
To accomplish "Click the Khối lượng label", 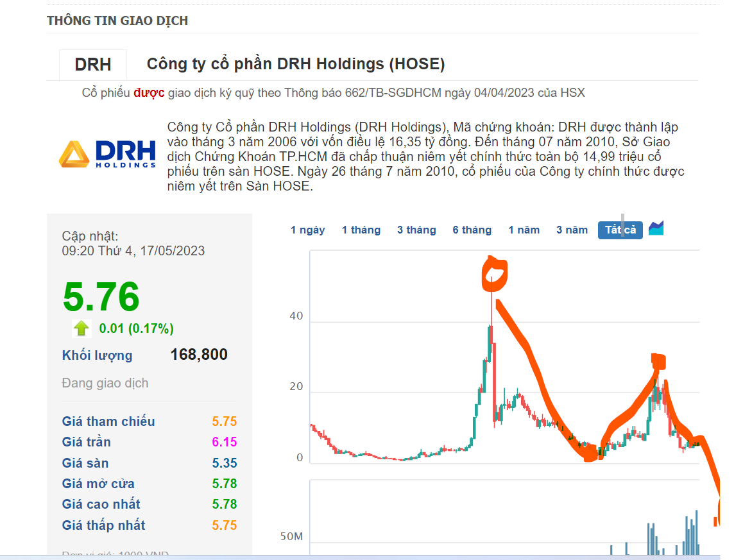I will click(97, 355).
